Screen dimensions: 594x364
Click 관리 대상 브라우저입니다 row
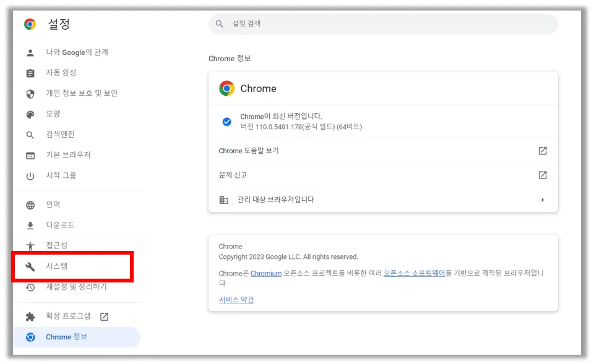tap(383, 200)
